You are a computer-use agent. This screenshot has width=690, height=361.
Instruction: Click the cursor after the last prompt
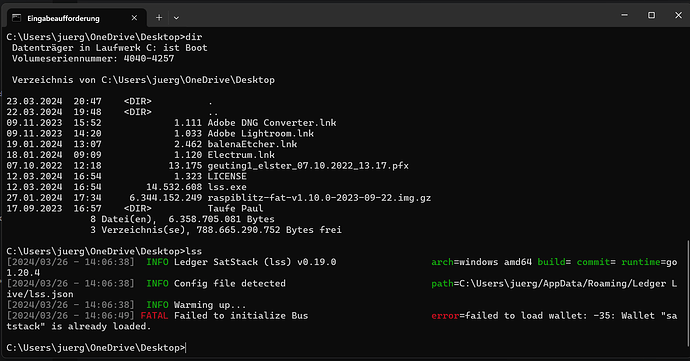[186, 348]
